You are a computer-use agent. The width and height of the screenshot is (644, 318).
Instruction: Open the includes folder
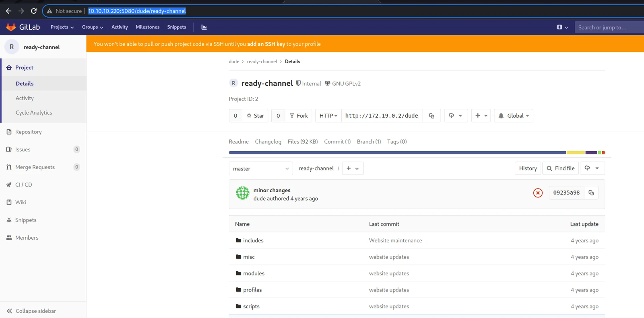[253, 240]
